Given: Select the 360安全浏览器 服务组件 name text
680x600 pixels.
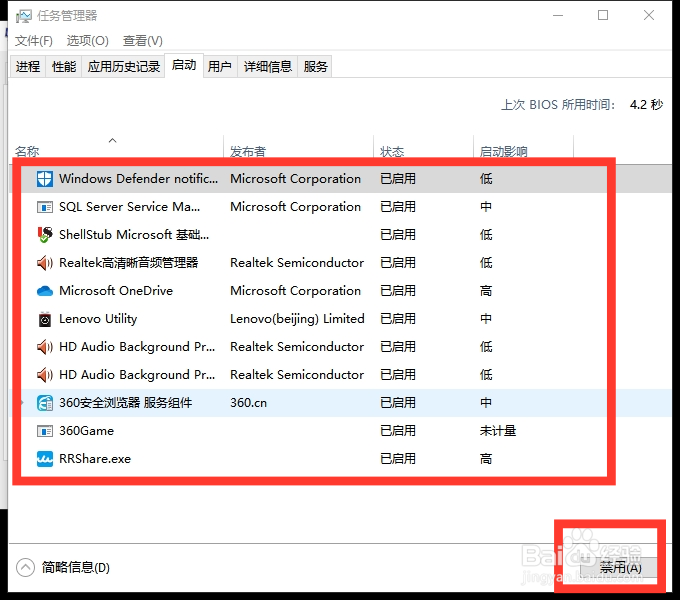Looking at the screenshot, I should point(125,403).
